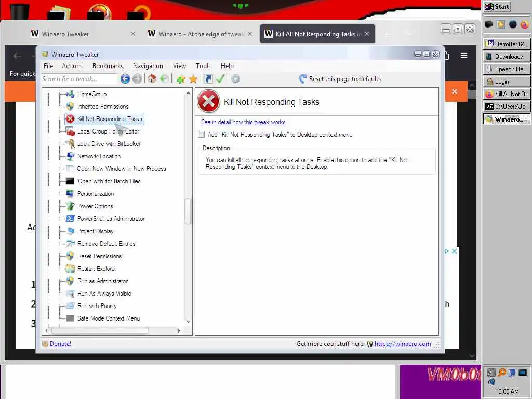
Task: Close the Kill All Not Responding Tasks tab
Action: tap(367, 34)
